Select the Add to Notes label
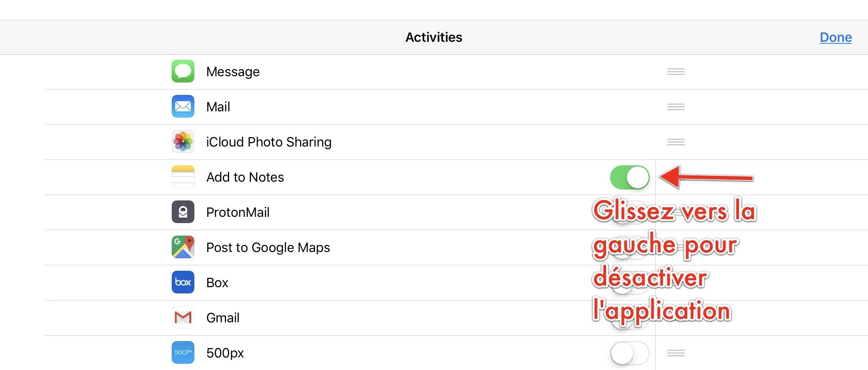Image resolution: width=868 pixels, height=370 pixels. [x=245, y=177]
